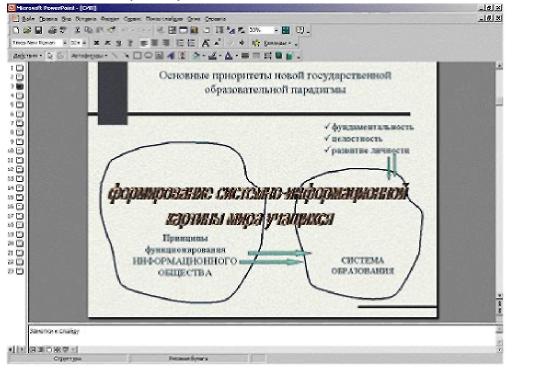Center the text alignment
Image resolution: width=538 pixels, height=377 pixels.
155,43
